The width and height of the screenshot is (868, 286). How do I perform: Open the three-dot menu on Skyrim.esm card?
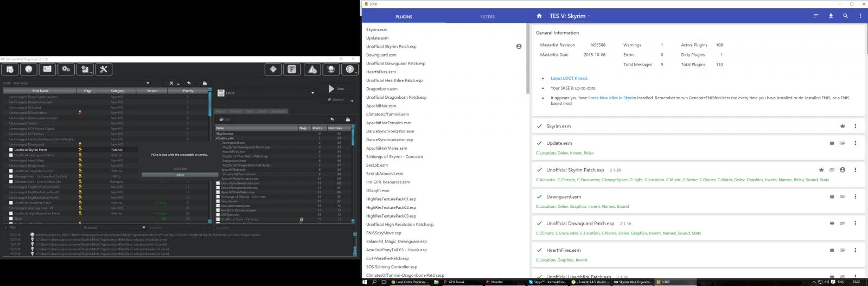(x=855, y=126)
